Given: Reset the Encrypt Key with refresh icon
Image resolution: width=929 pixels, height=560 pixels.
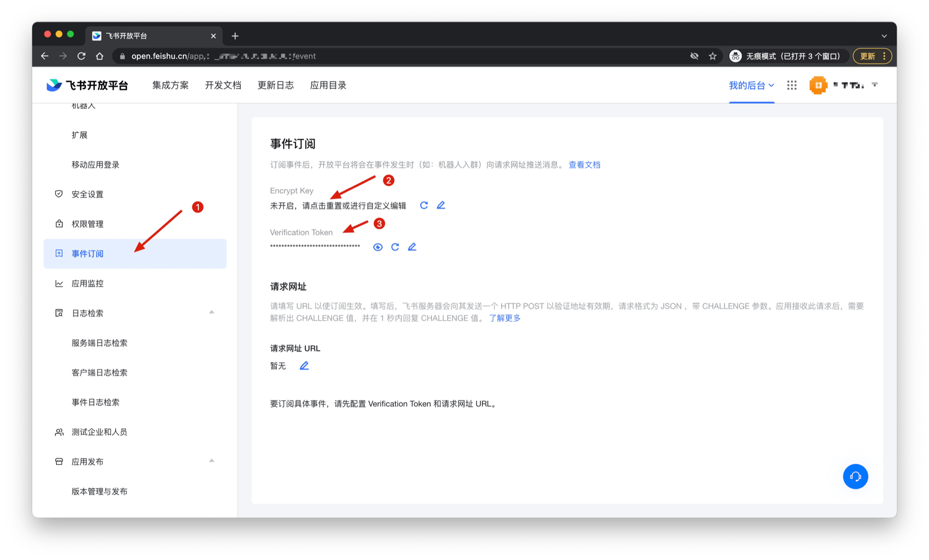Looking at the screenshot, I should [x=424, y=206].
